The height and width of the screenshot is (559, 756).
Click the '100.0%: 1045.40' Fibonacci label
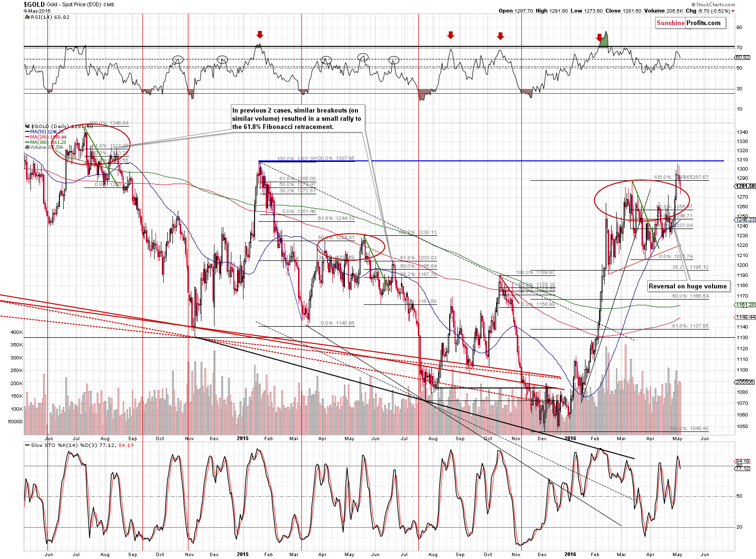689,429
